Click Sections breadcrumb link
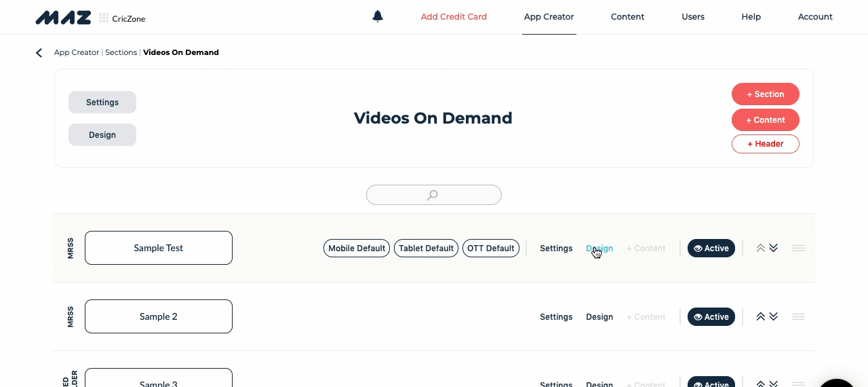The height and width of the screenshot is (387, 868). click(x=121, y=52)
